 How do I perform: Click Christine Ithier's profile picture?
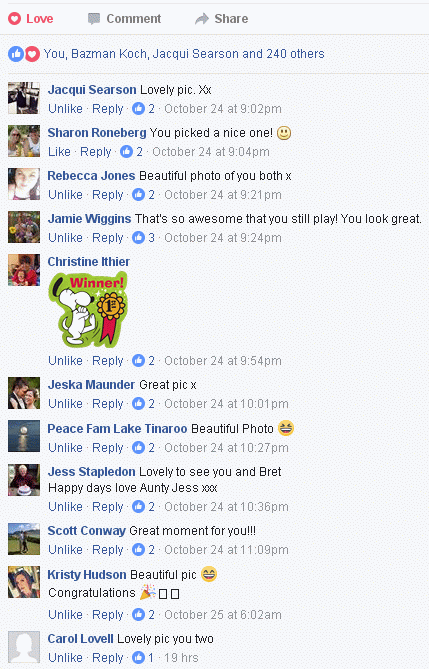(24, 270)
